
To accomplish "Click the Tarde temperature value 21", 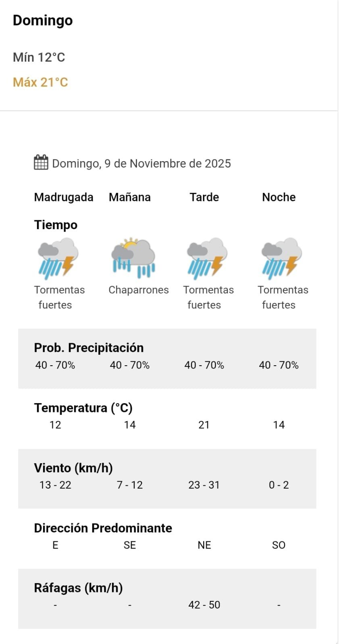I will (204, 425).
